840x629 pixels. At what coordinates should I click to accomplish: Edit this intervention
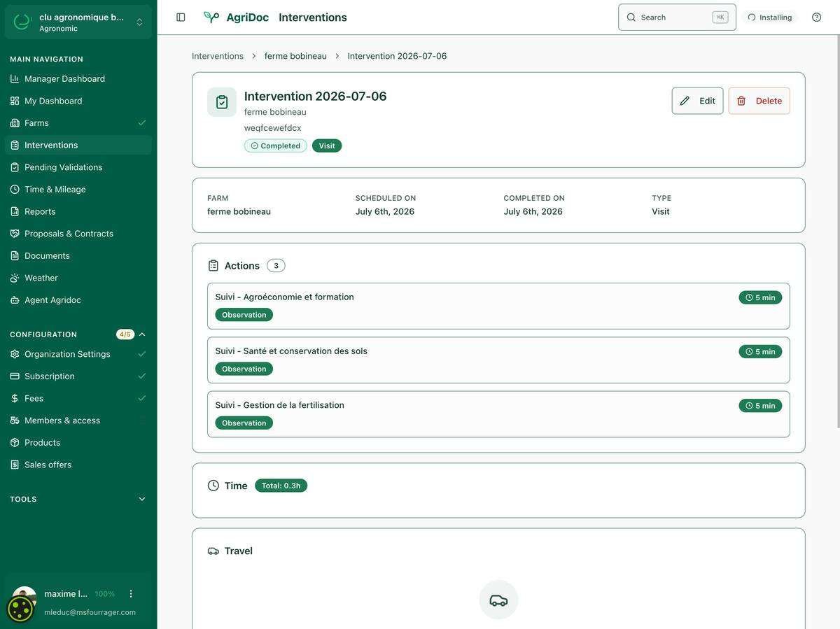[697, 101]
